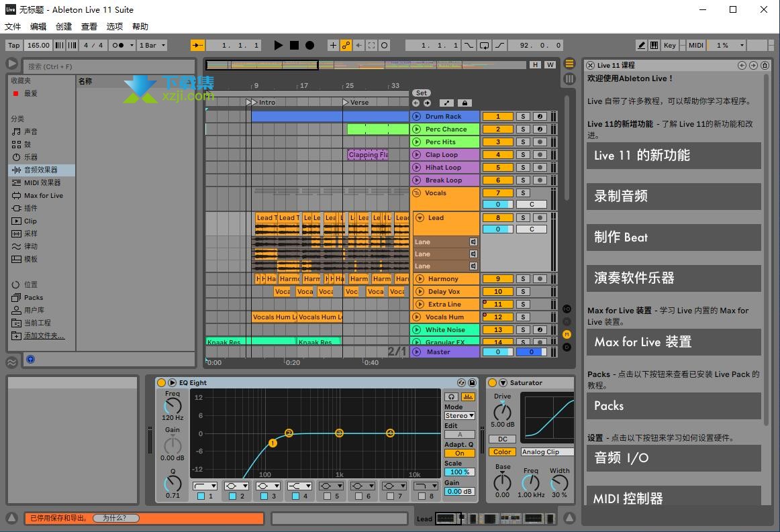Viewport: 780px width, 532px height.
Task: Stop playback with the square Stop button
Action: 295,45
